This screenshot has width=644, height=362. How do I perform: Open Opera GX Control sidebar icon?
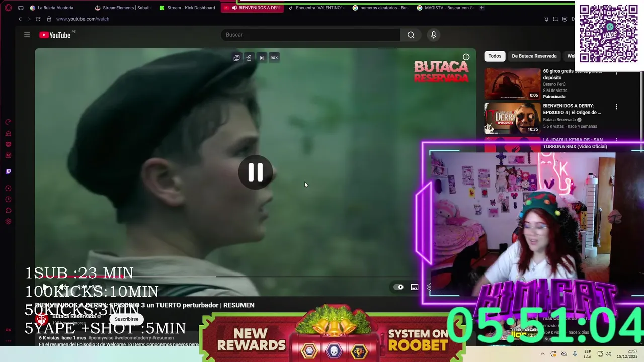[x=8, y=122]
